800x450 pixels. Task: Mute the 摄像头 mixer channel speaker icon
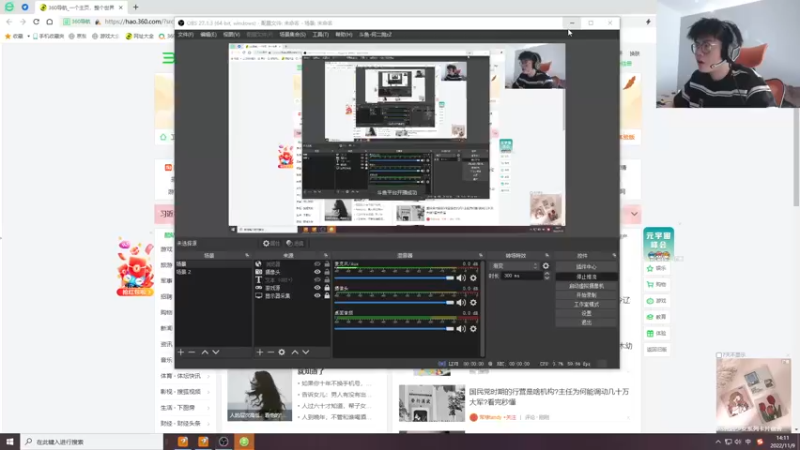coord(461,303)
